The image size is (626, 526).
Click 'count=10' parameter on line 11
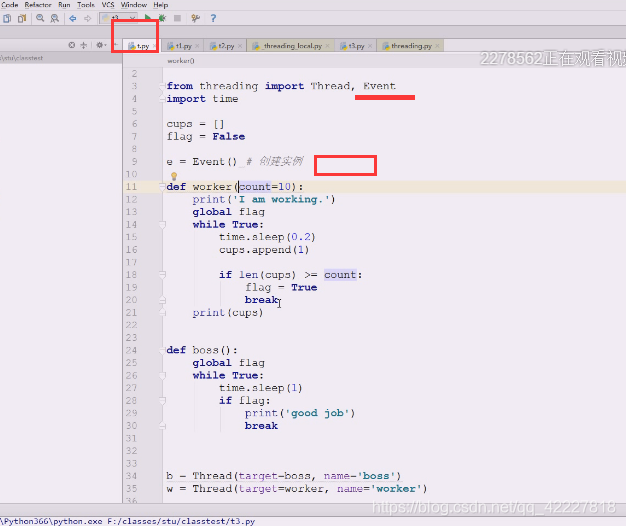tap(265, 187)
